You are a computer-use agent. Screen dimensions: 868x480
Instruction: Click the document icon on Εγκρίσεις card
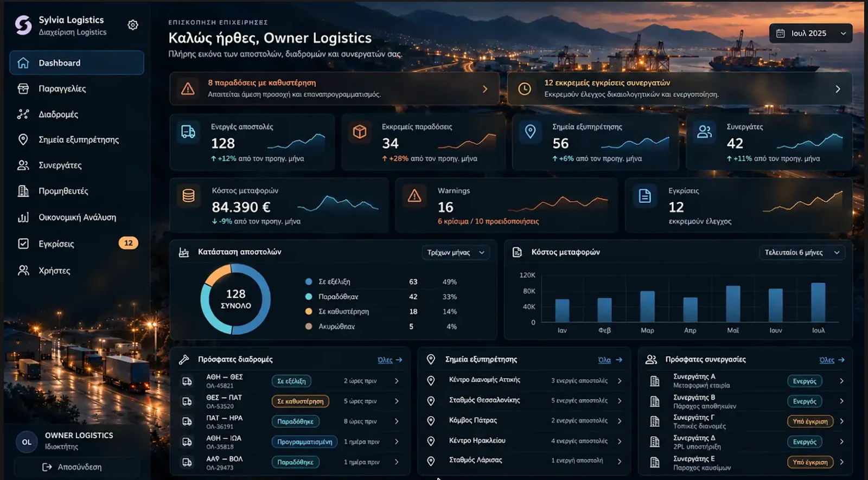644,196
